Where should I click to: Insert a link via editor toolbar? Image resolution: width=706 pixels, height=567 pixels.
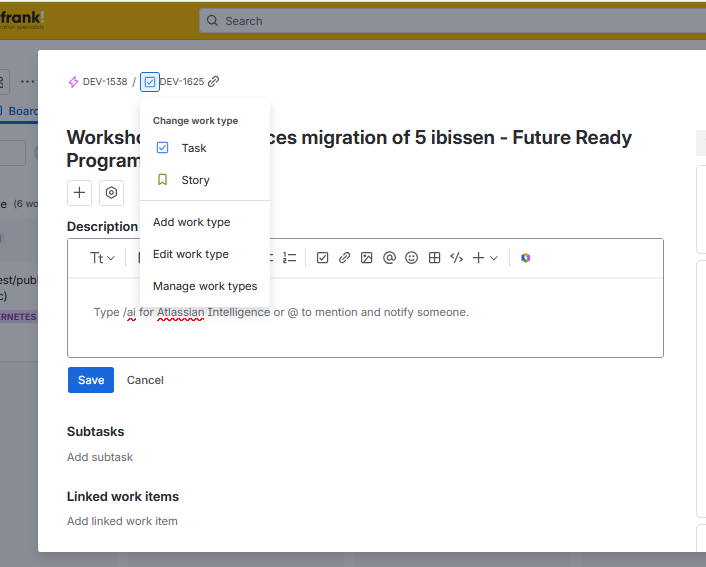click(344, 258)
